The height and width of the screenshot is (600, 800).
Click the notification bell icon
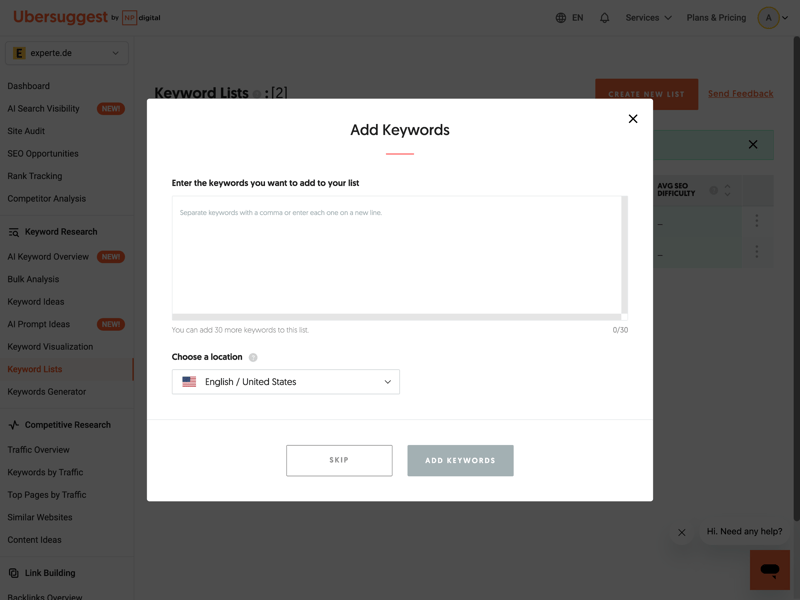click(x=604, y=18)
